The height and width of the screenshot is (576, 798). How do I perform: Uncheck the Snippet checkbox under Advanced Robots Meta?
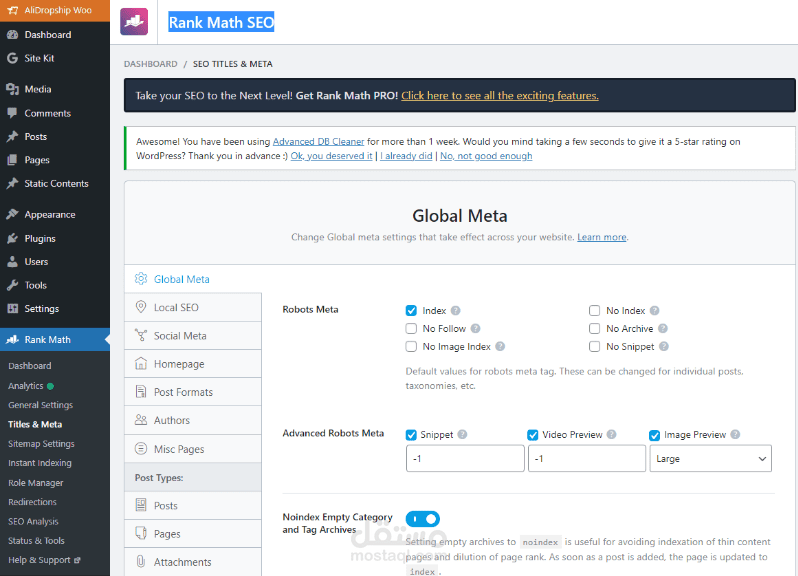pos(411,435)
